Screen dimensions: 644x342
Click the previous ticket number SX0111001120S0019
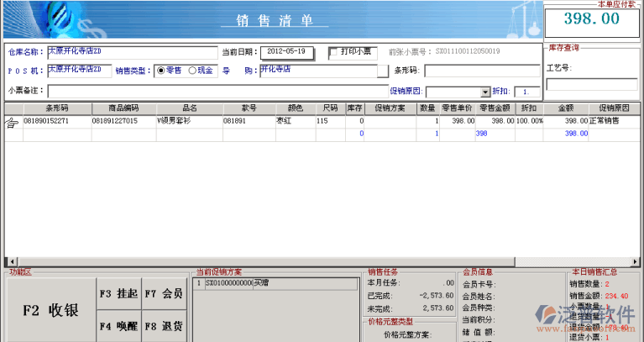click(x=468, y=52)
